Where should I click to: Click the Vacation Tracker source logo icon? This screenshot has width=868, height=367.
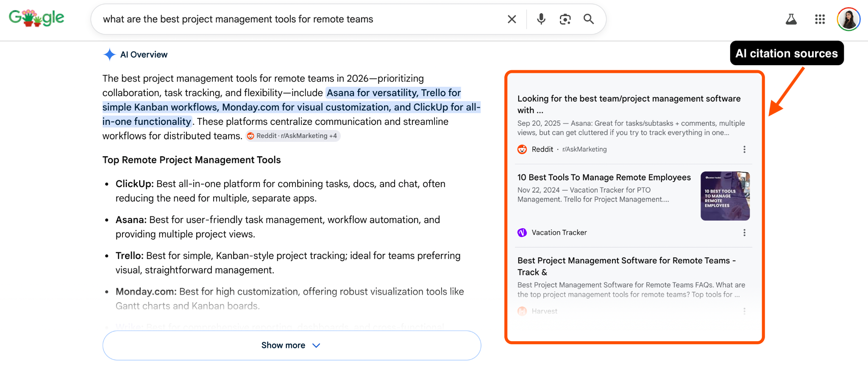tap(522, 233)
